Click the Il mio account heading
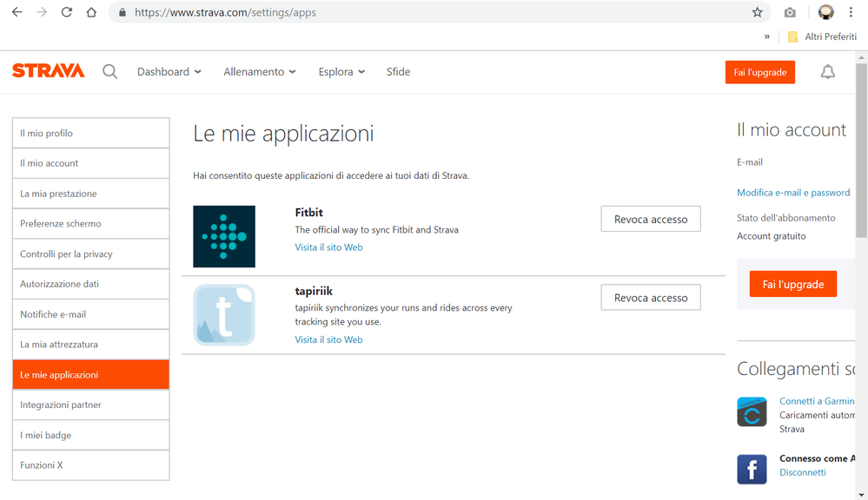Viewport: 868px width, 500px height. pyautogui.click(x=791, y=130)
